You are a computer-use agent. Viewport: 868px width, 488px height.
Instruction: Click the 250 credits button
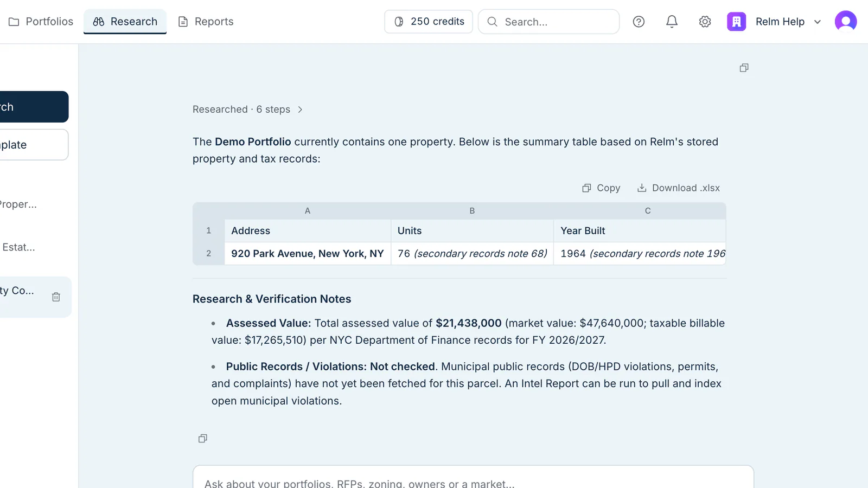pos(429,22)
